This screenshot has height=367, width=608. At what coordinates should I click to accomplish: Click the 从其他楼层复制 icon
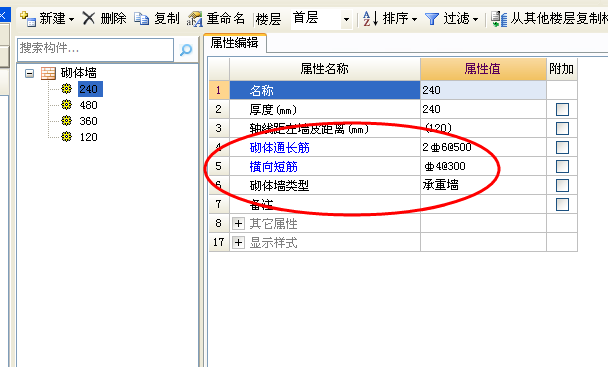(x=499, y=19)
